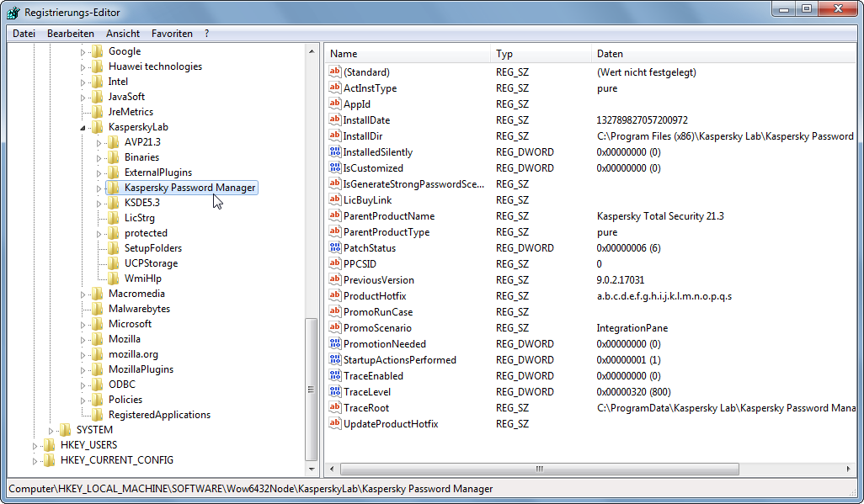Click the DWORD icon of PromotionNeeded
This screenshot has width=864, height=504.
(x=334, y=343)
